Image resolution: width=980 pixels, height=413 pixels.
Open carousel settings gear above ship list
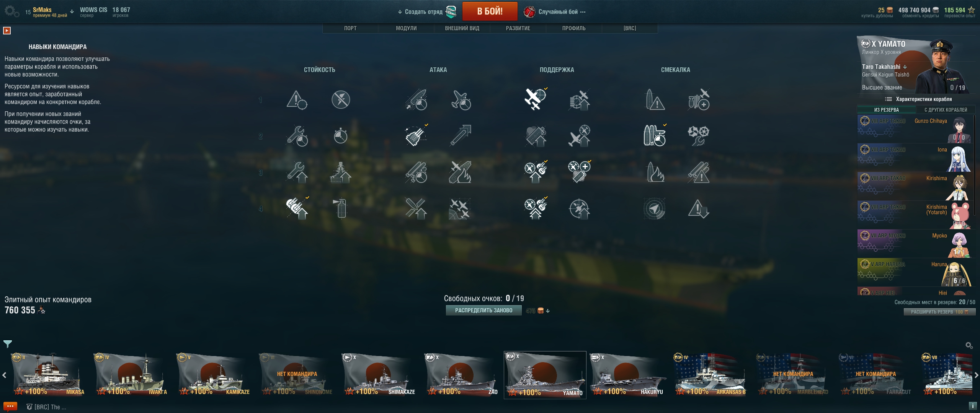pos(969,345)
